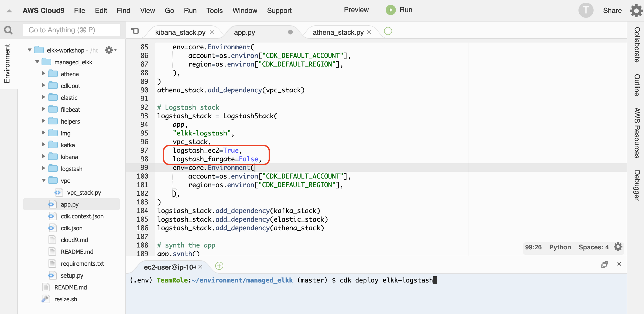Image resolution: width=644 pixels, height=314 pixels.
Task: Open the AWS Cloud9 menu
Action: (43, 11)
